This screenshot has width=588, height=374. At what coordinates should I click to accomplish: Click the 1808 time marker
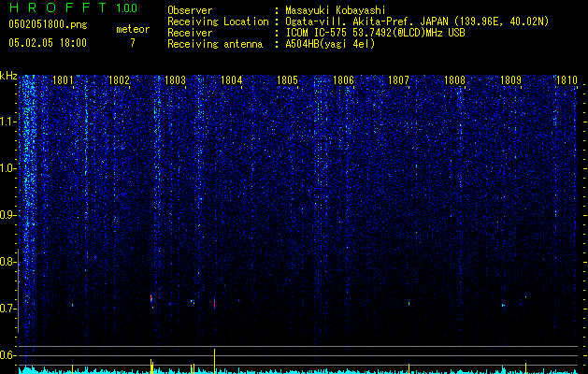point(454,80)
